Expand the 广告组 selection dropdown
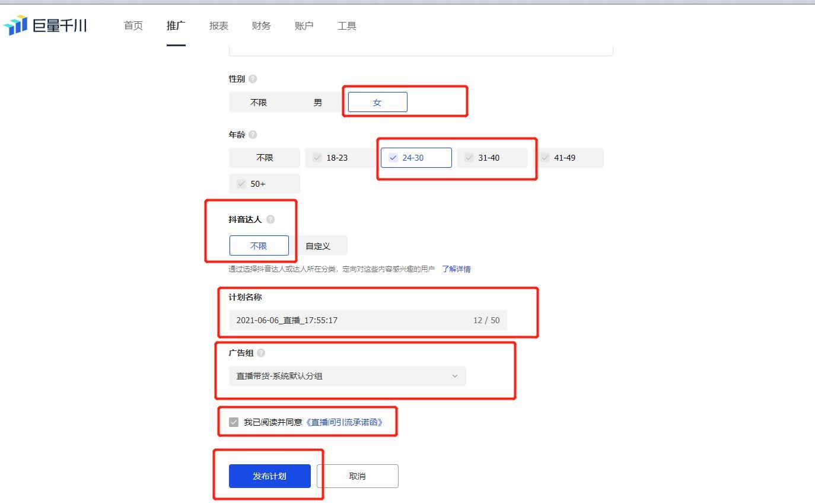The width and height of the screenshot is (815, 504). [x=455, y=376]
